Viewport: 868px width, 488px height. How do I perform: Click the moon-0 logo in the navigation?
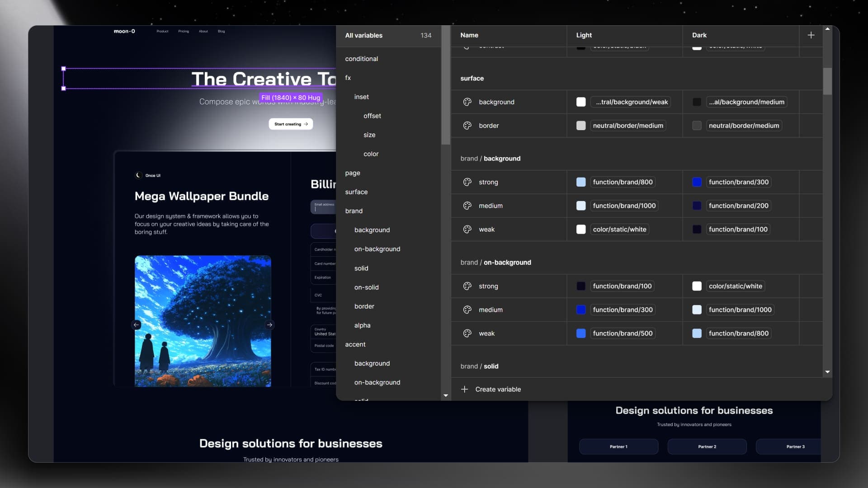coord(125,31)
